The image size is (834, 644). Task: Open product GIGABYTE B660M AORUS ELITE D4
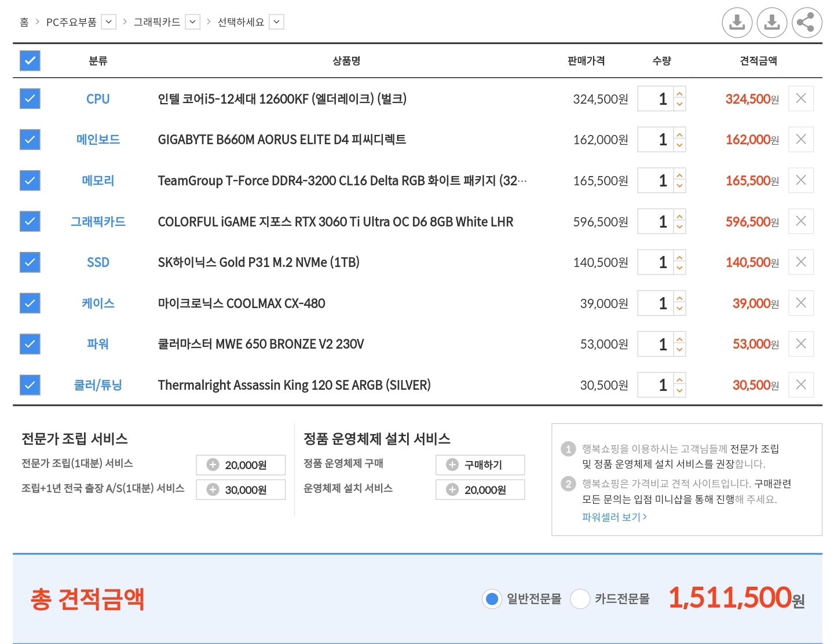pos(282,140)
